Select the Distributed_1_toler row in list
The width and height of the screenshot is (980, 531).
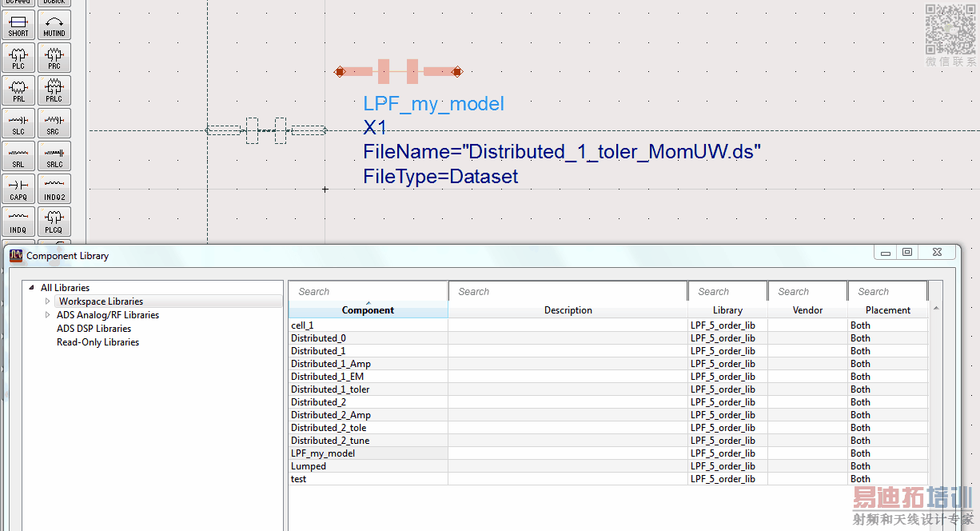click(330, 389)
